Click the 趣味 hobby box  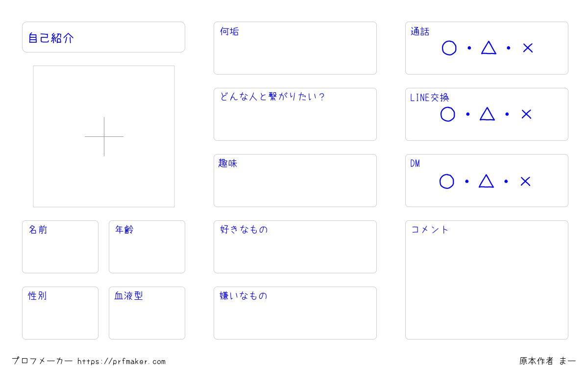coord(295,181)
